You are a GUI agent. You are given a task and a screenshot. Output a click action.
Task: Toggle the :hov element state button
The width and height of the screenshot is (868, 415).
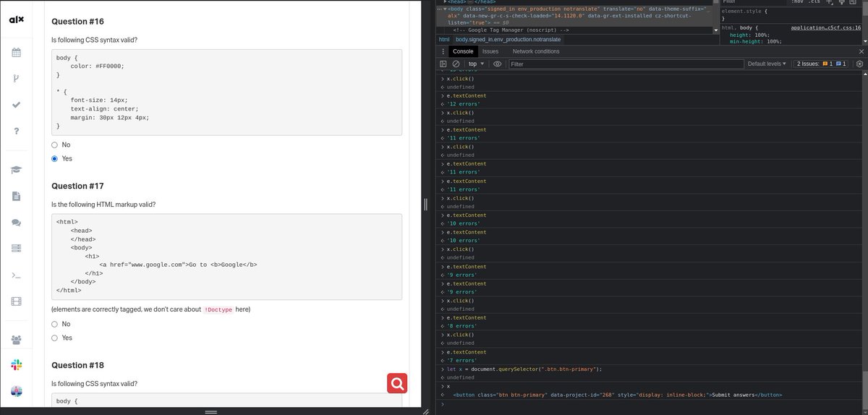pyautogui.click(x=796, y=2)
